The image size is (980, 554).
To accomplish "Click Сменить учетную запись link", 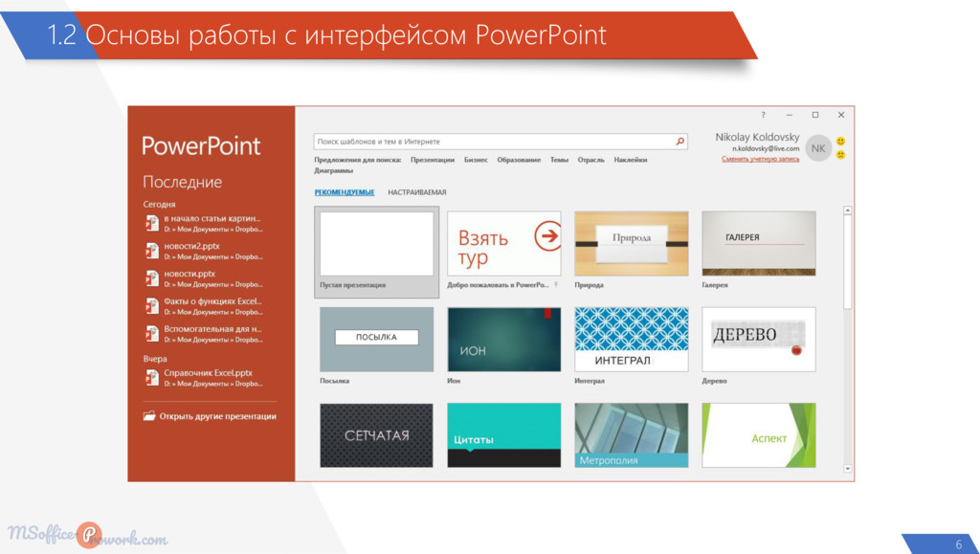I will pos(761,159).
